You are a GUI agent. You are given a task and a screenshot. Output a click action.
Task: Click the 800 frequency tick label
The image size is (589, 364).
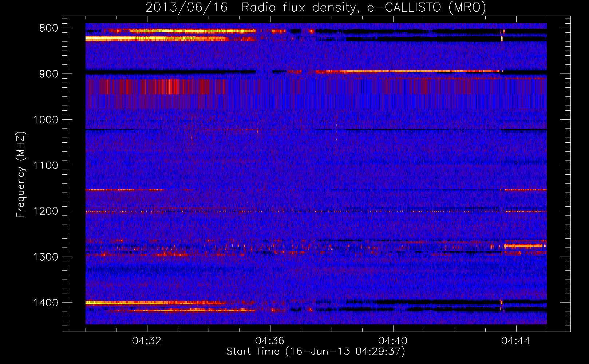pos(49,28)
